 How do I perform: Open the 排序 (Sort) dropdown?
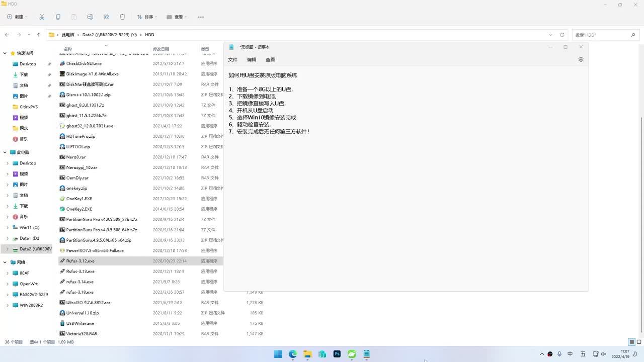[147, 17]
